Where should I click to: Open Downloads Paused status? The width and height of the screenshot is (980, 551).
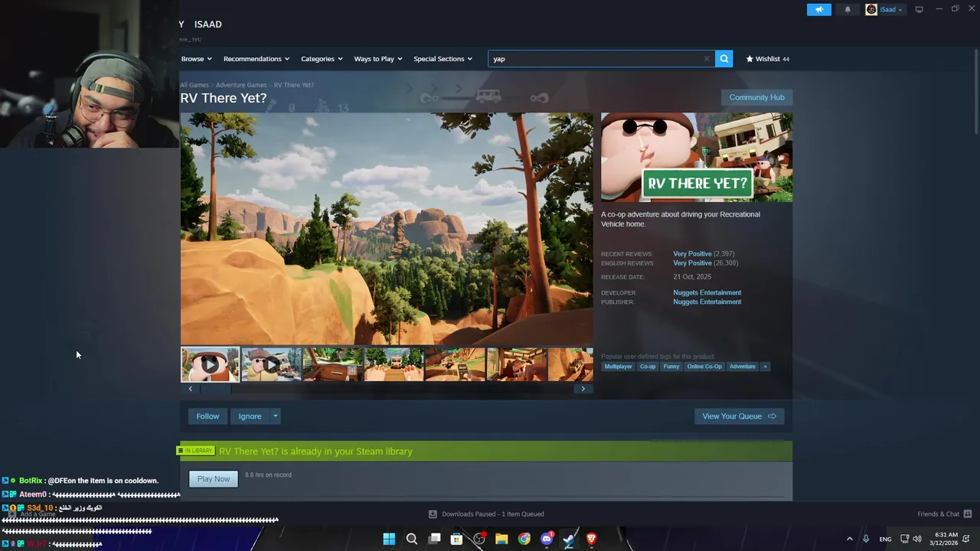pyautogui.click(x=486, y=514)
